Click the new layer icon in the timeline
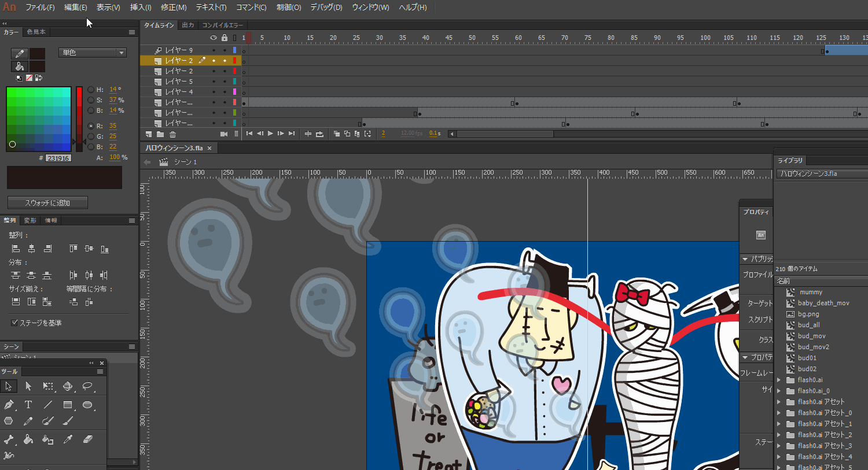The height and width of the screenshot is (470, 868). click(149, 134)
